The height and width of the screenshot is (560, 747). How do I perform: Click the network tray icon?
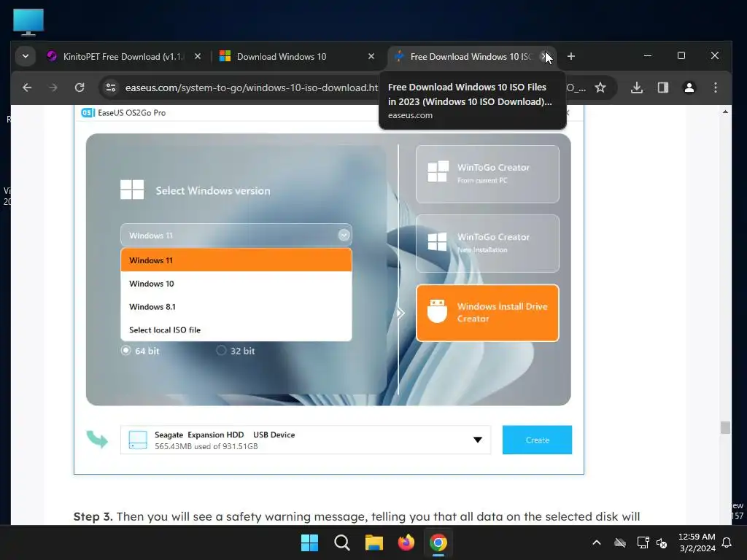pyautogui.click(x=643, y=542)
